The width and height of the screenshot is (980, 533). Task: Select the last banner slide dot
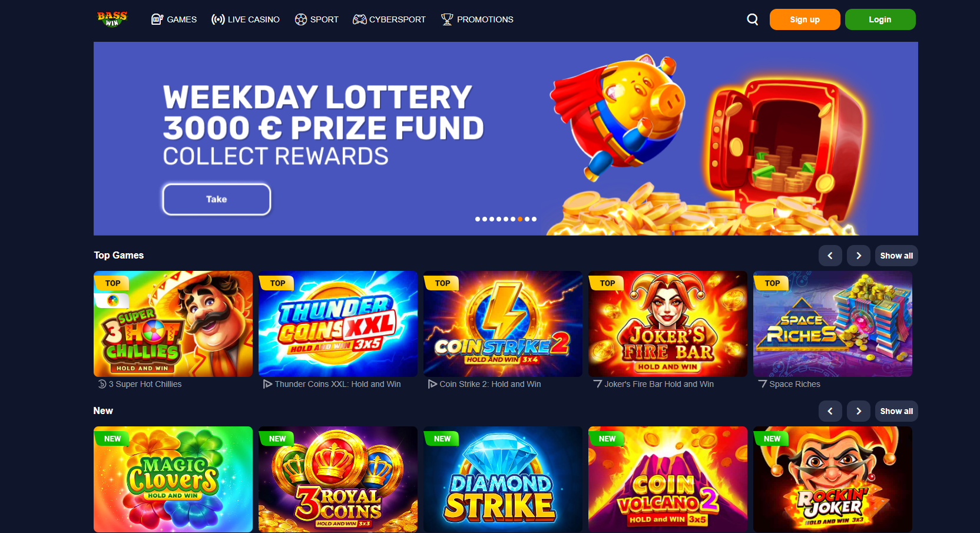click(x=534, y=219)
